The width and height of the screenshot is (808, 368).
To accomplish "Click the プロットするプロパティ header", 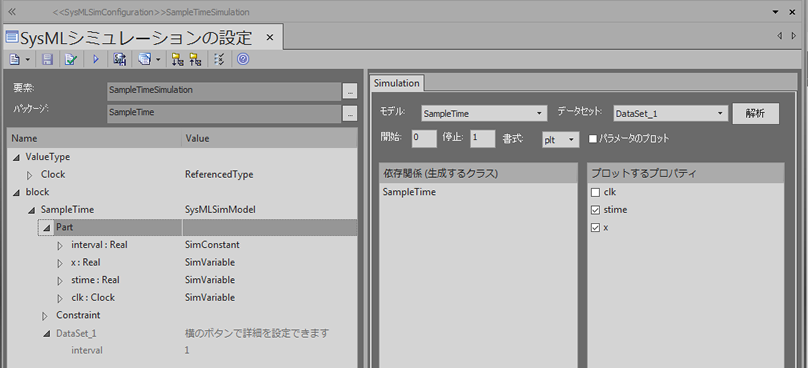I will pos(685,173).
